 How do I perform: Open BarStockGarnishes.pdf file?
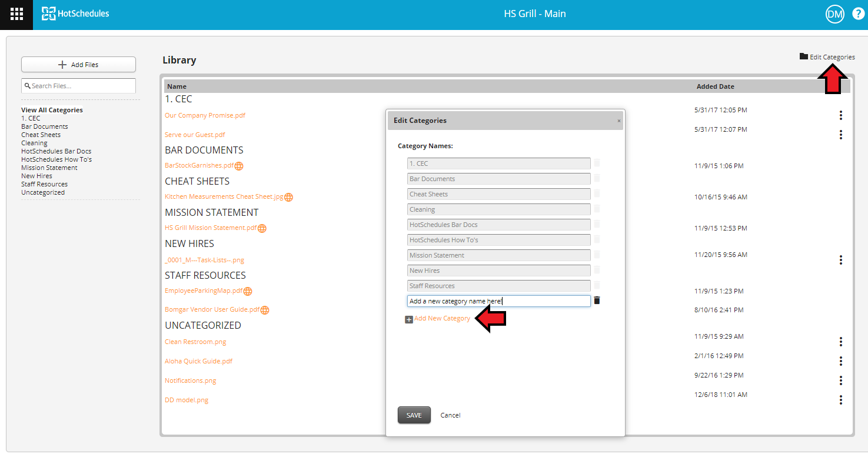click(199, 165)
